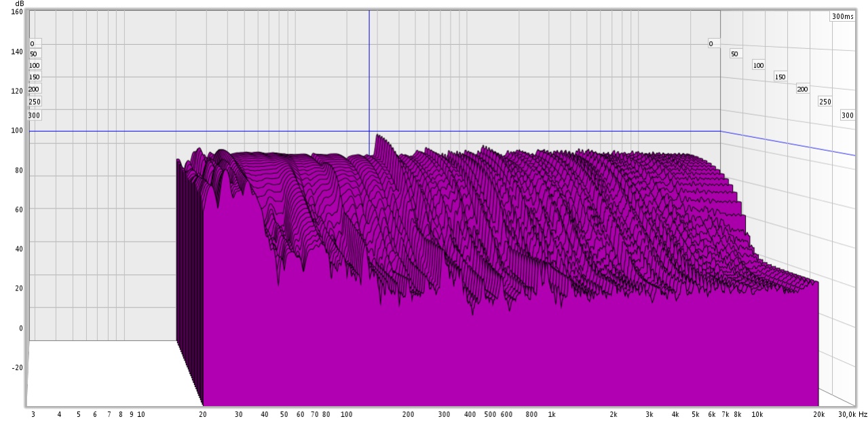Select the 0 ms marker on left time scale
Viewport: 868px width, 421px height.
[32, 43]
